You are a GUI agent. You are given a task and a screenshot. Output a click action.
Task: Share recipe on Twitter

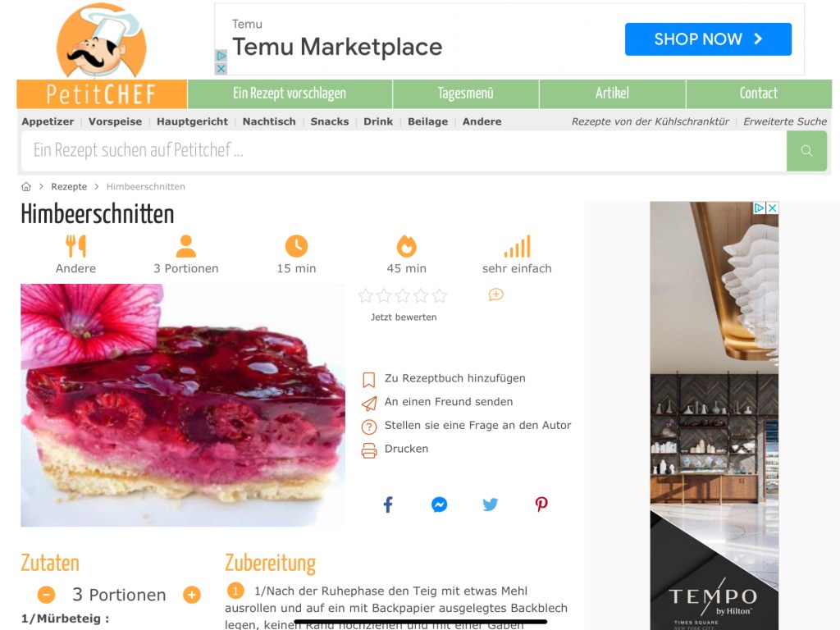(x=491, y=504)
